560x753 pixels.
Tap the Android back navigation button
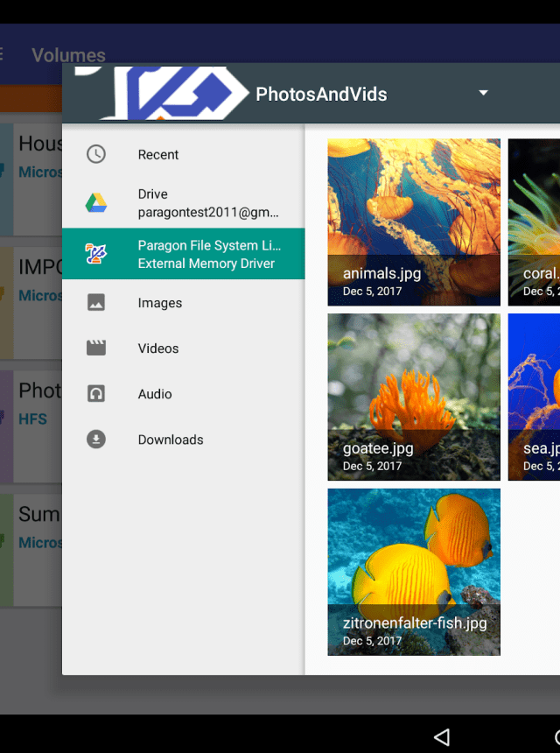tap(442, 736)
